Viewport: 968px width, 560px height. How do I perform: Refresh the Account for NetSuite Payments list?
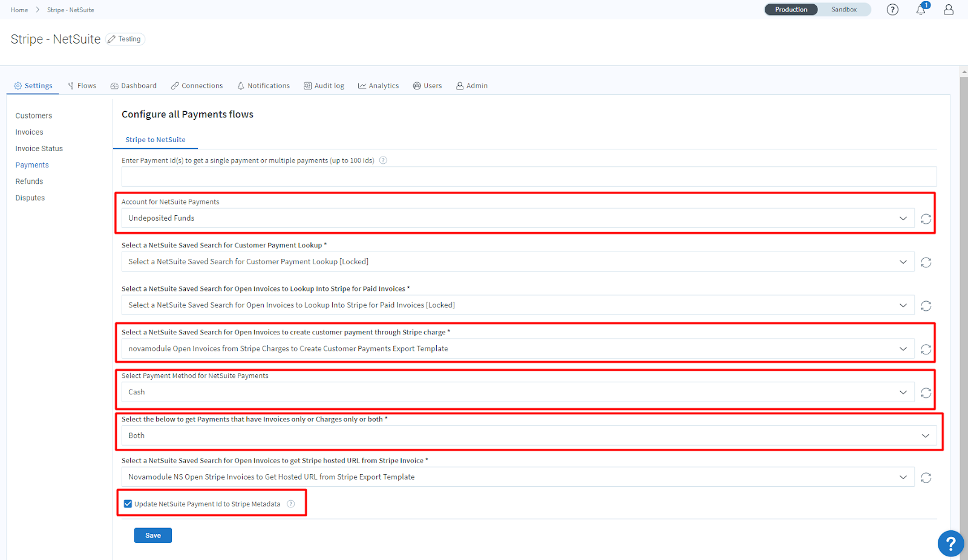926,219
